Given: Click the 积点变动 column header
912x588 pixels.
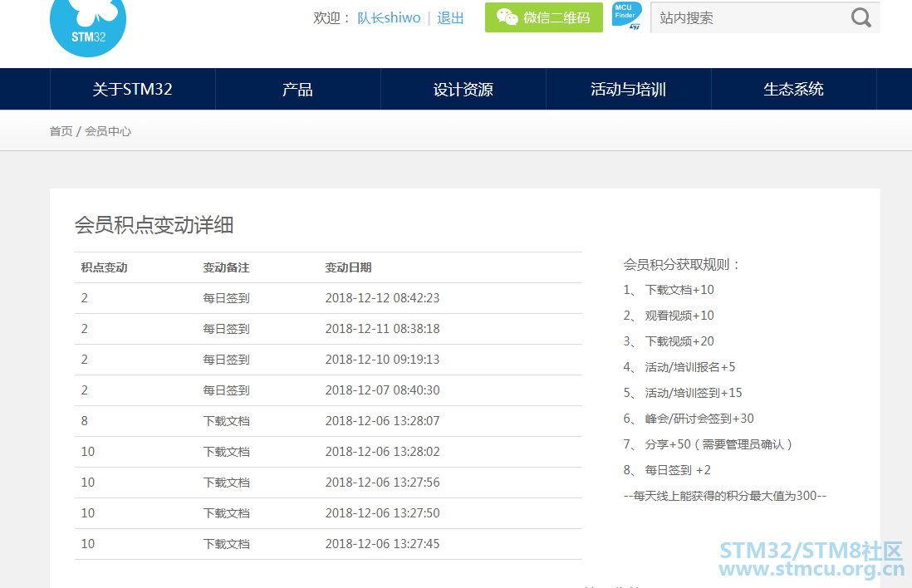Looking at the screenshot, I should point(104,267).
